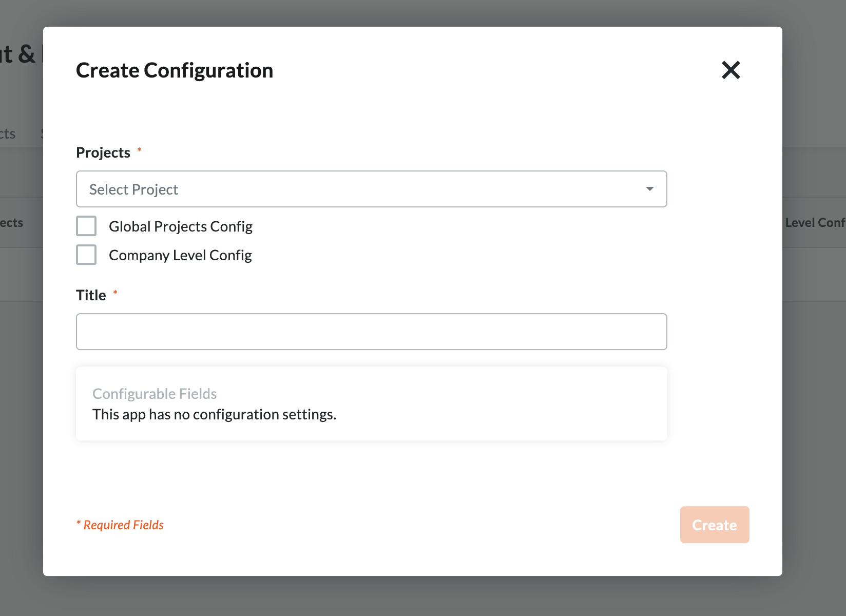Click the Global Projects Config label text
This screenshot has height=616, width=846.
point(180,226)
